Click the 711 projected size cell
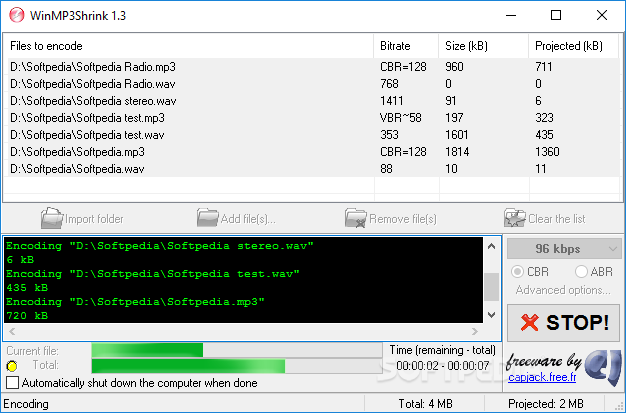 [x=544, y=67]
